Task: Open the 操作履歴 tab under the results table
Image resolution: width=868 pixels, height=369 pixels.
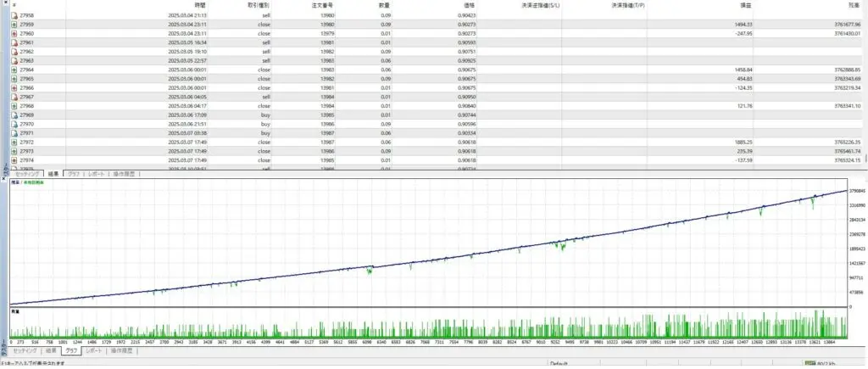Action: (124, 173)
